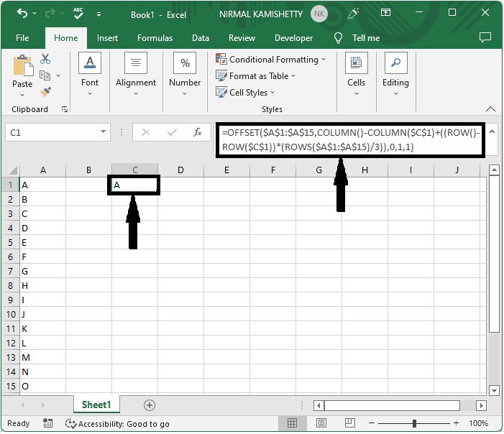This screenshot has width=504, height=434.
Task: Open Ribbon Display Options icon
Action: tap(385, 13)
